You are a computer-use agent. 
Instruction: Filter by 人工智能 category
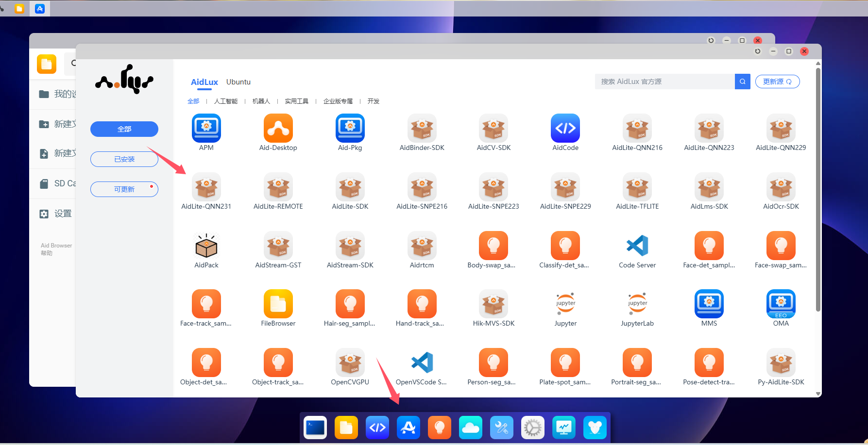tap(226, 101)
